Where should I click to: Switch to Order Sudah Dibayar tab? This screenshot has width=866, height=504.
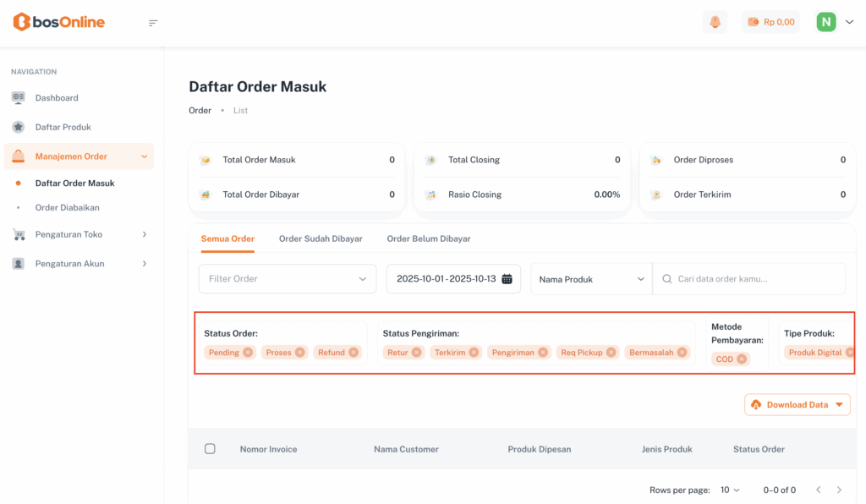tap(321, 238)
